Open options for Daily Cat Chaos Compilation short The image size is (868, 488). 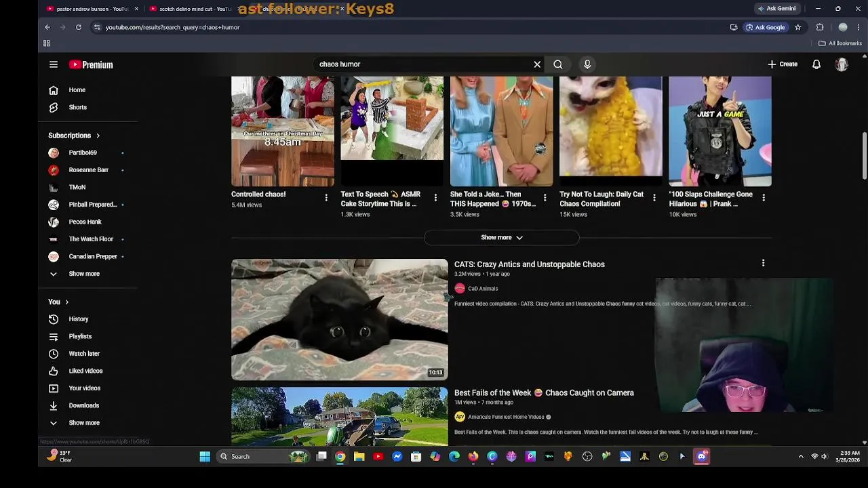(654, 198)
